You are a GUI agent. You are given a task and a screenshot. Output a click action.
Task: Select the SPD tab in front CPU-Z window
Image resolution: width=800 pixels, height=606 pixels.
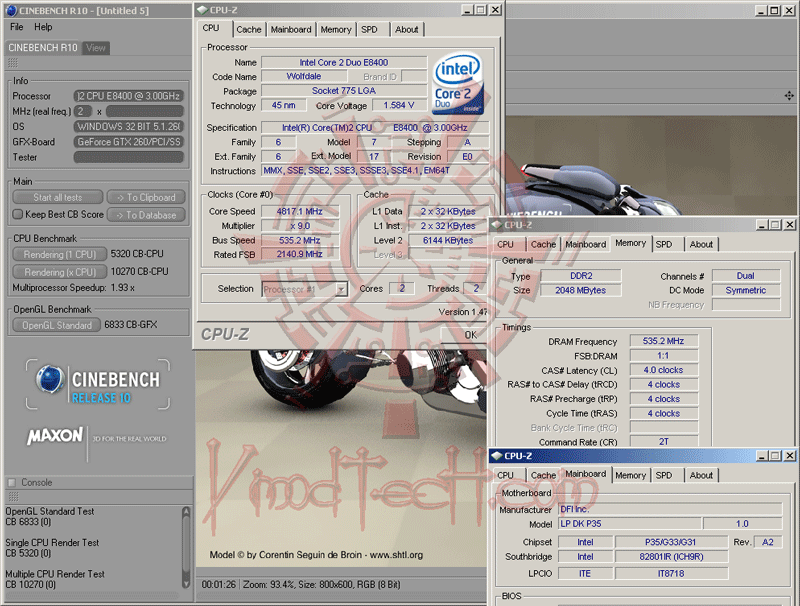pyautogui.click(x=369, y=30)
